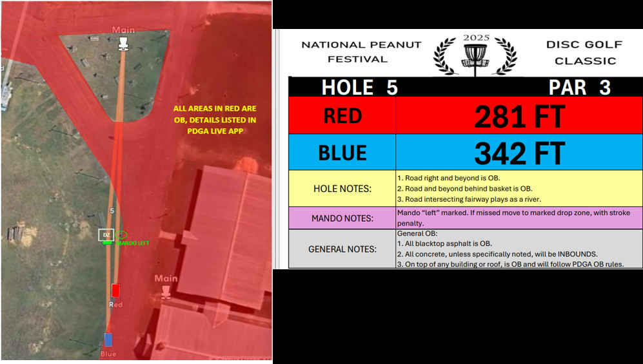This screenshot has width=643, height=364.
Task: Click the GENERAL NOTES row label
Action: (342, 248)
